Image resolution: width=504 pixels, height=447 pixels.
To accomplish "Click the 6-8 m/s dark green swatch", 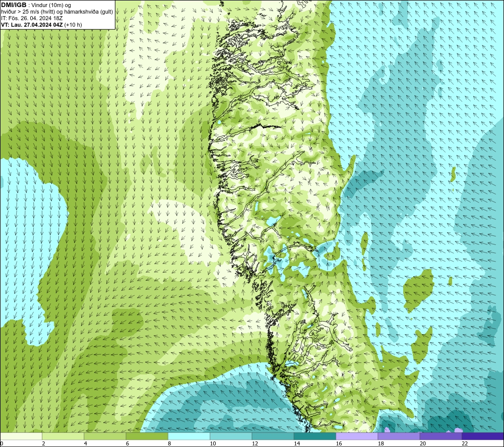I will [x=147, y=436].
